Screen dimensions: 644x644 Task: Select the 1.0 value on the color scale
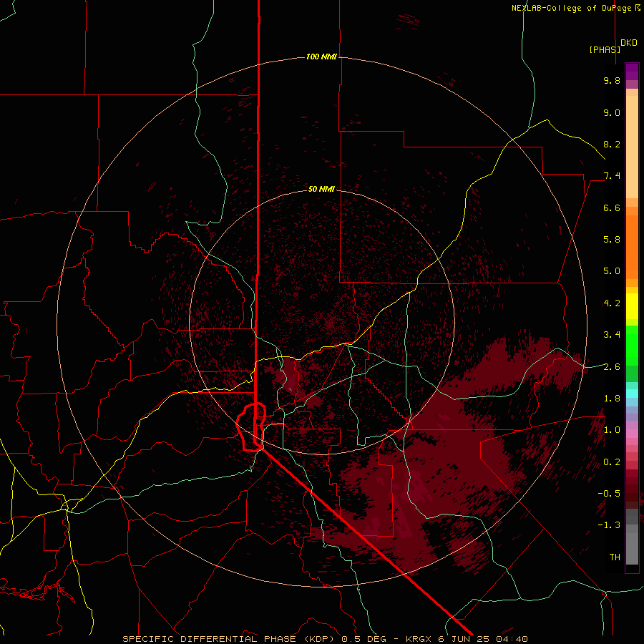point(612,430)
